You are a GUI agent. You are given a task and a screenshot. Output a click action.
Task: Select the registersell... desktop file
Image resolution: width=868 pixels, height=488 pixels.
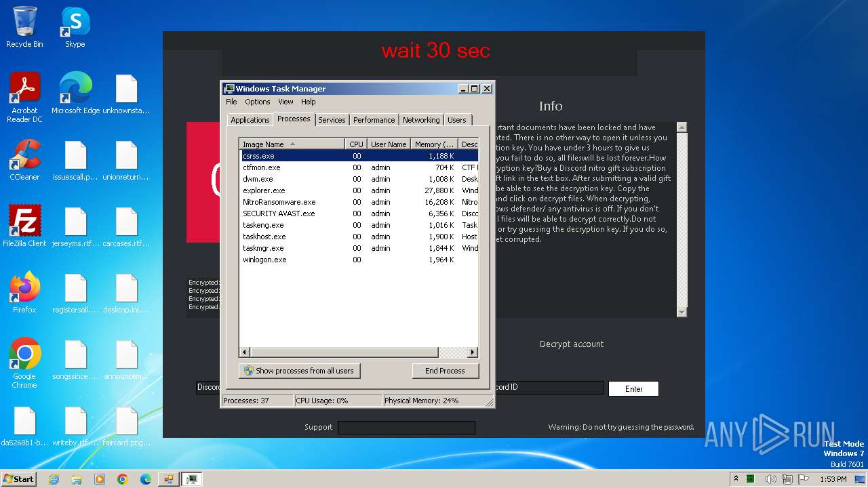[75, 293]
